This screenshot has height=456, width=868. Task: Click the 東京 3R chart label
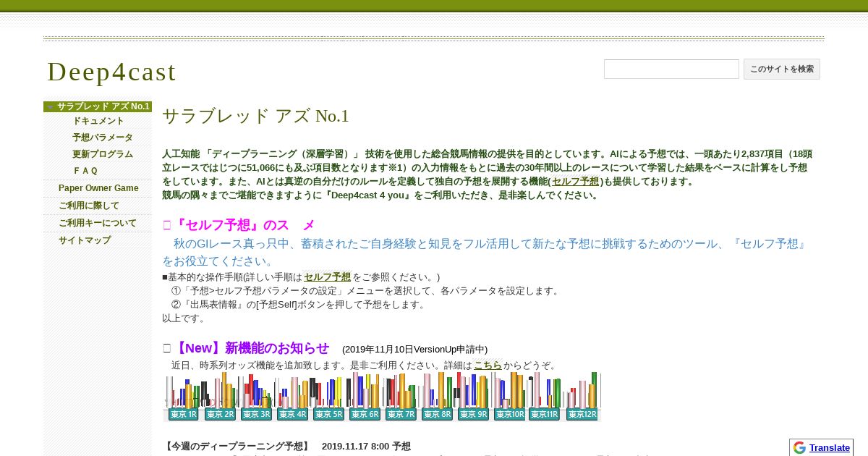pos(255,414)
